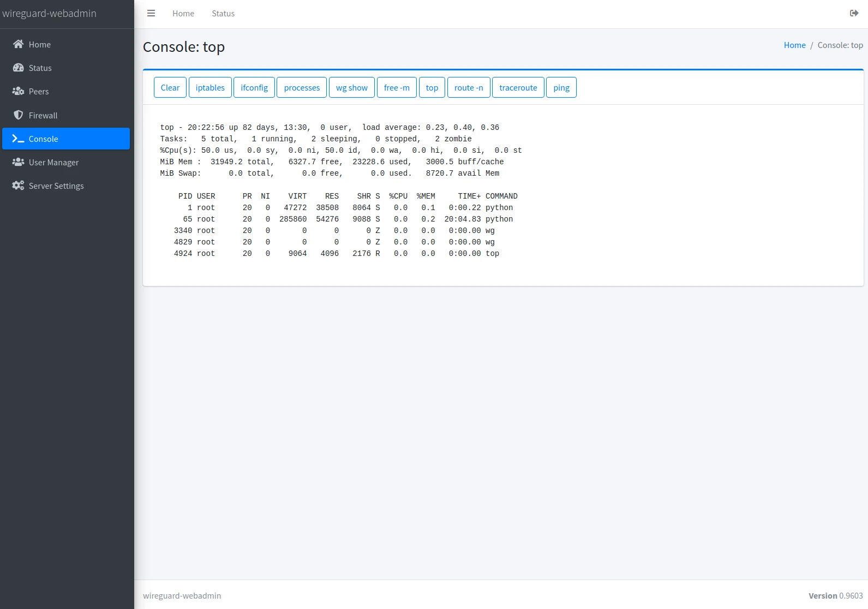
Task: Click the MiB Swap output line
Action: pyautogui.click(x=330, y=173)
